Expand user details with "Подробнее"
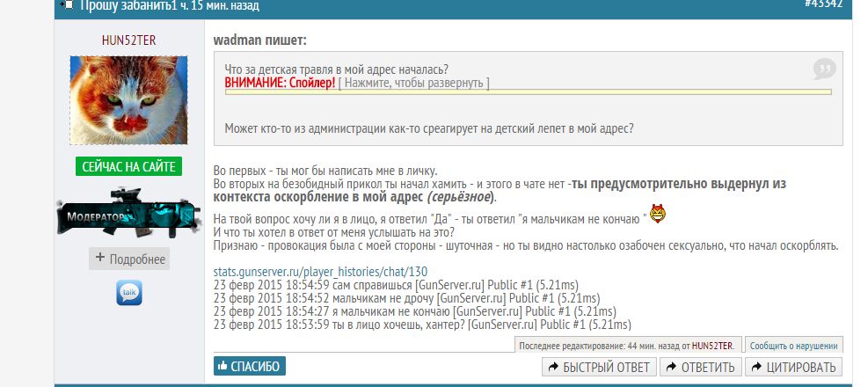868x387 pixels. 129,259
